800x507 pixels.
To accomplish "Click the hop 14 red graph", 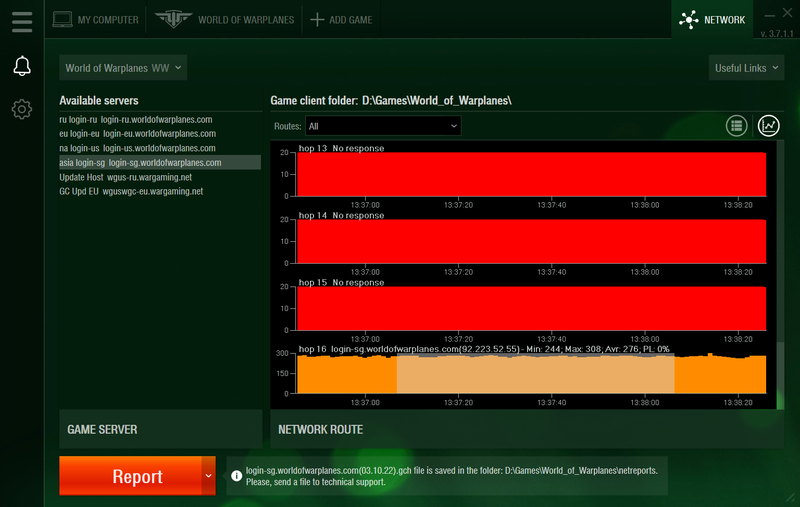I will [531, 241].
